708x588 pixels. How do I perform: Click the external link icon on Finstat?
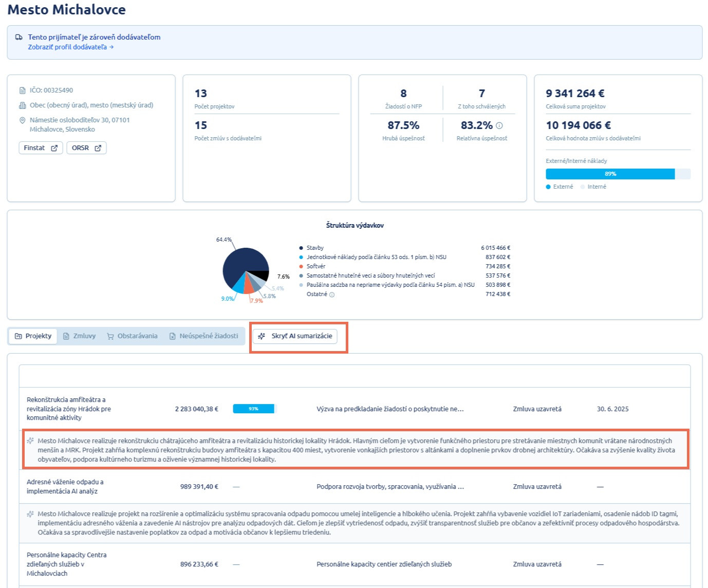click(x=54, y=148)
